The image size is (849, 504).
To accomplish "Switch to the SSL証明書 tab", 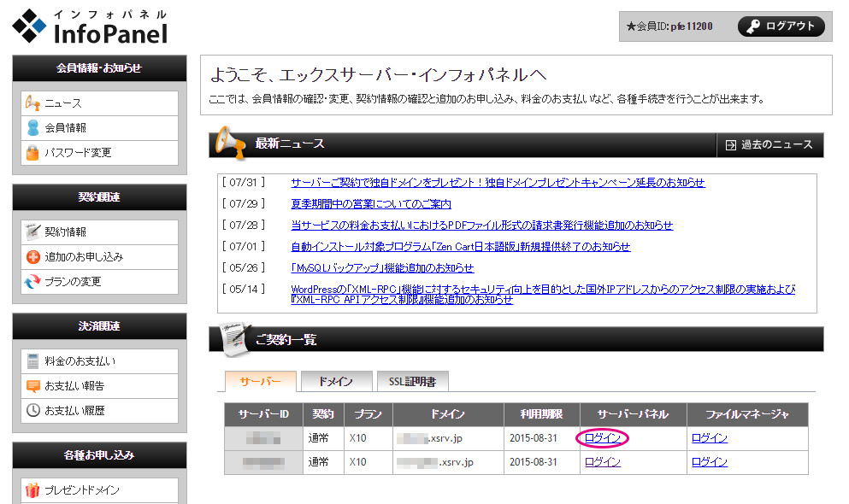I will point(412,382).
